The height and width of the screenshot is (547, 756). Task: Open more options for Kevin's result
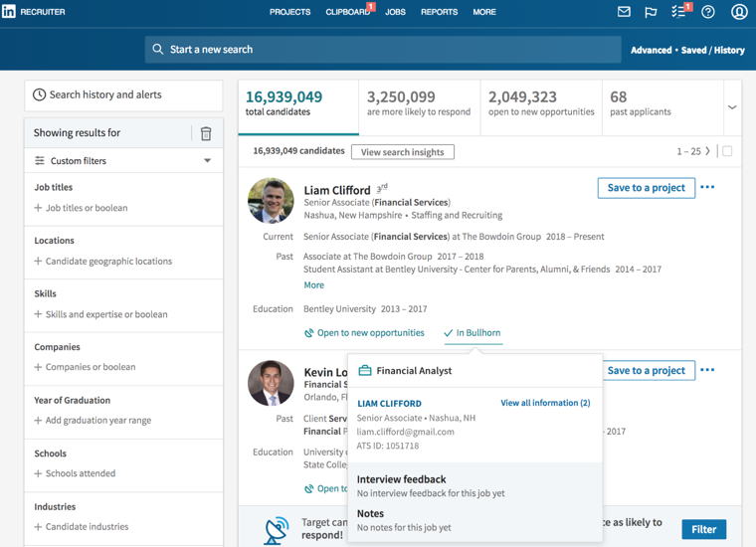click(x=707, y=370)
